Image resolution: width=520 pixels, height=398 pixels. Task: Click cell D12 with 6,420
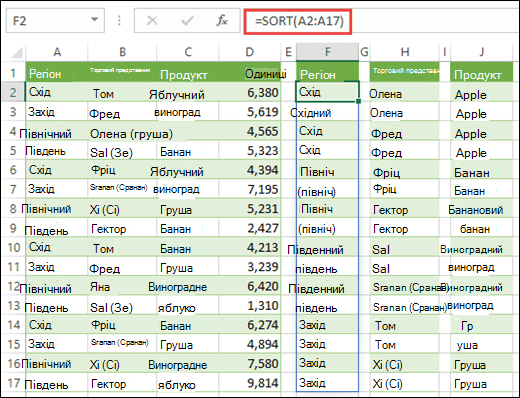tap(250, 286)
